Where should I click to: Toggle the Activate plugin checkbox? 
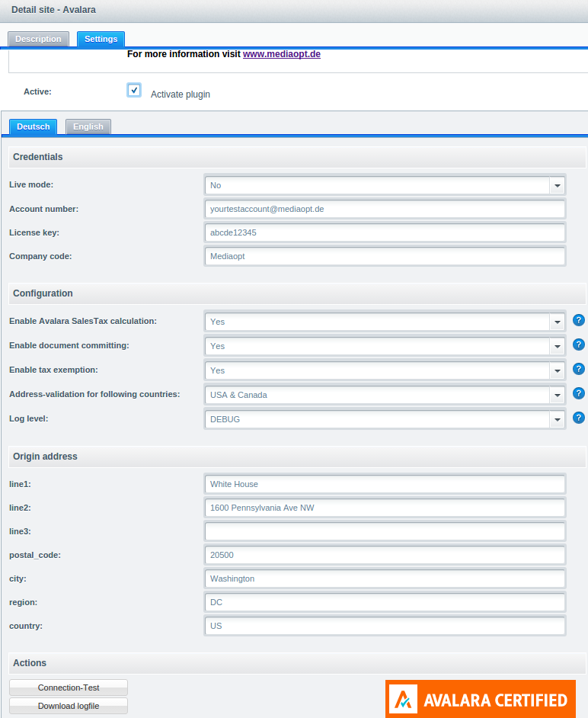point(134,90)
